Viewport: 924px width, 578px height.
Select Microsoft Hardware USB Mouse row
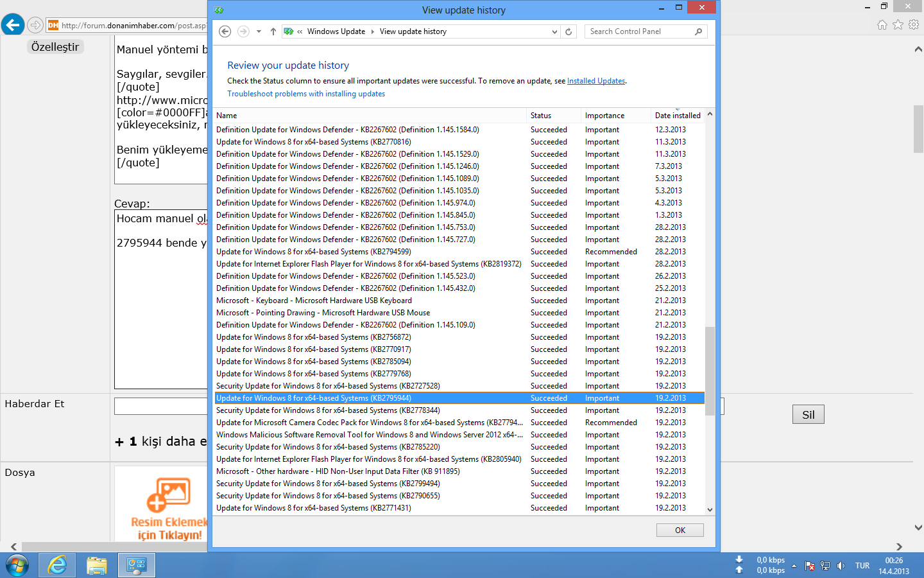click(x=459, y=313)
